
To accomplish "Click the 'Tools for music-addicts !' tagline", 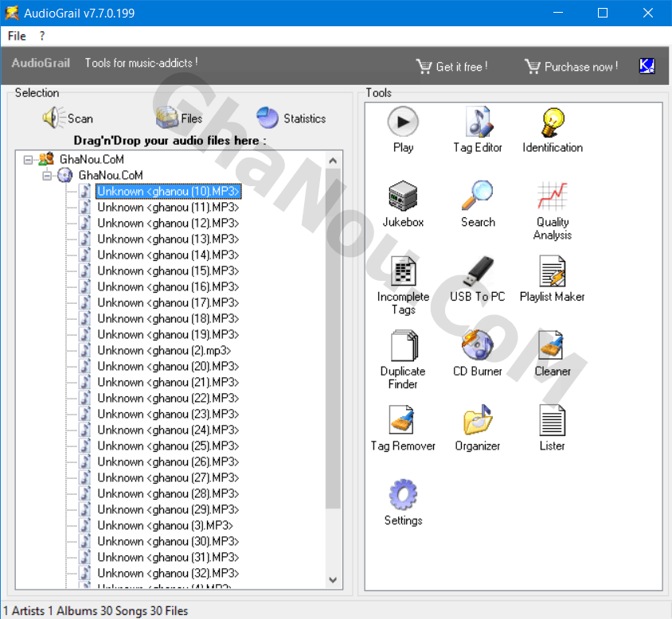I will (x=142, y=63).
